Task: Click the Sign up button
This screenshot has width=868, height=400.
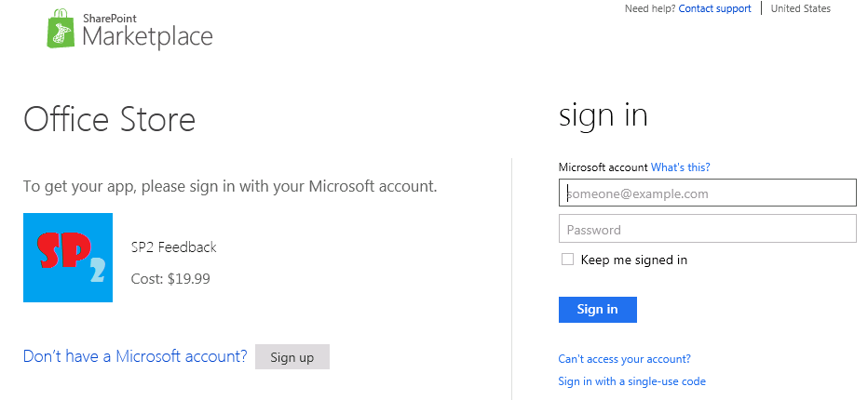Action: click(292, 357)
